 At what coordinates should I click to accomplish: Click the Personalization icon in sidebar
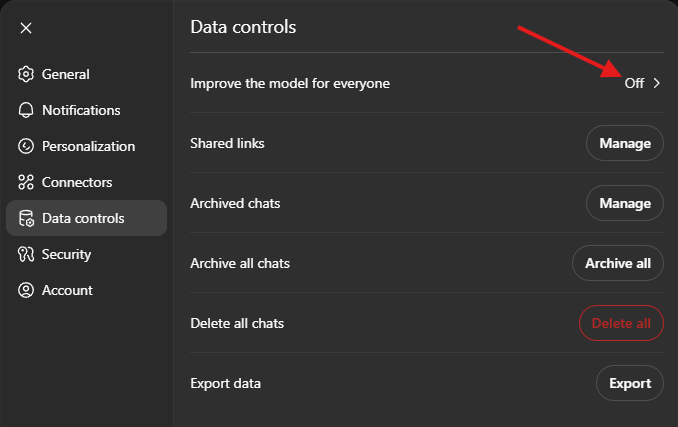point(26,146)
